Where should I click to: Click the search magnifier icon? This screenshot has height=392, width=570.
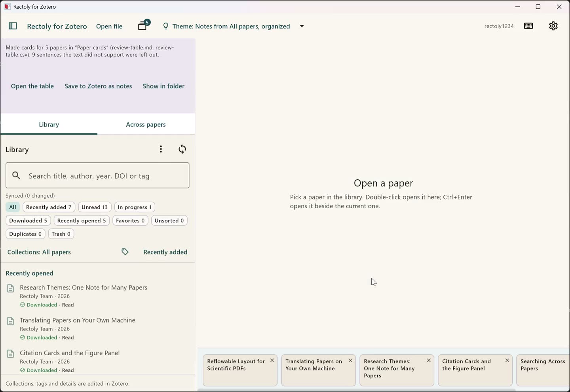tap(16, 175)
